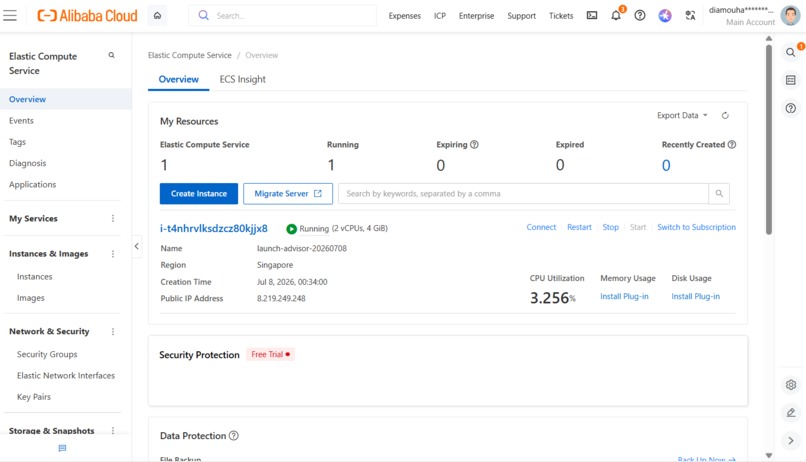
Task: Focus the keyword search input field
Action: click(x=523, y=194)
